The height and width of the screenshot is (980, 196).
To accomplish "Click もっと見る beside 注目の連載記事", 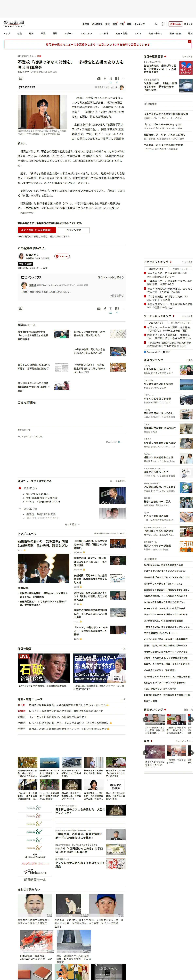I will [187, 57].
